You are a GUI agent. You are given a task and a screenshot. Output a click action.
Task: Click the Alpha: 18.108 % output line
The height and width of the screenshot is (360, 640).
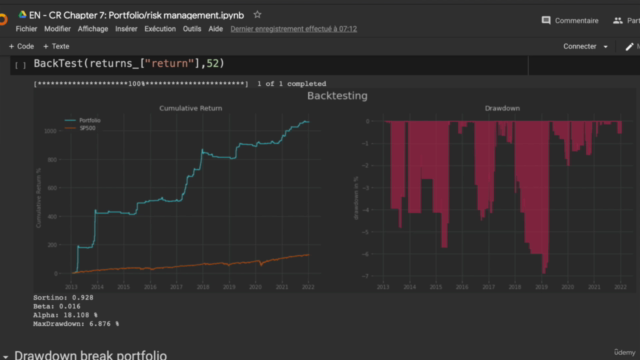click(x=65, y=315)
